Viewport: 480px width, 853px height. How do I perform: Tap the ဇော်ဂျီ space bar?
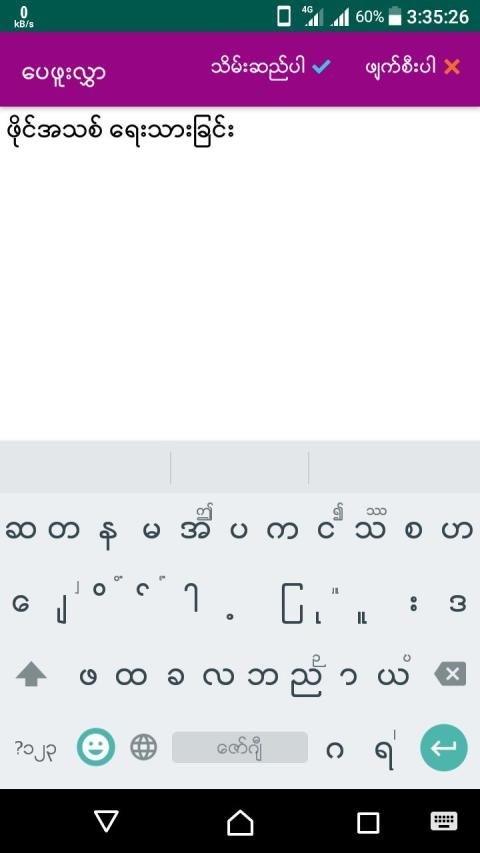240,747
